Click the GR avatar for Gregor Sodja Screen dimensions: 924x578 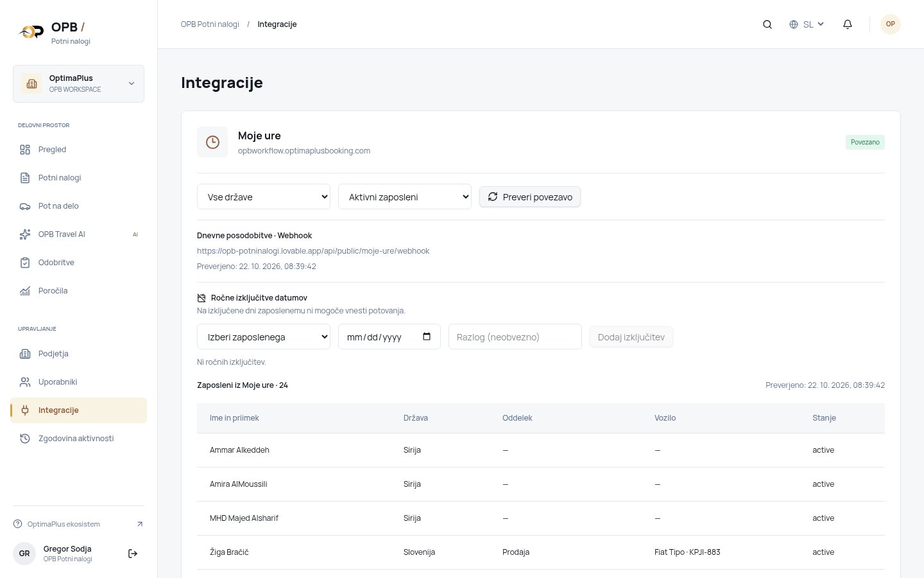point(24,554)
